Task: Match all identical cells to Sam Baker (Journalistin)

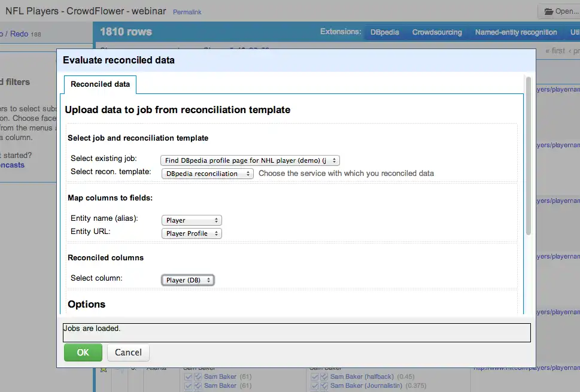Action: [x=324, y=385]
